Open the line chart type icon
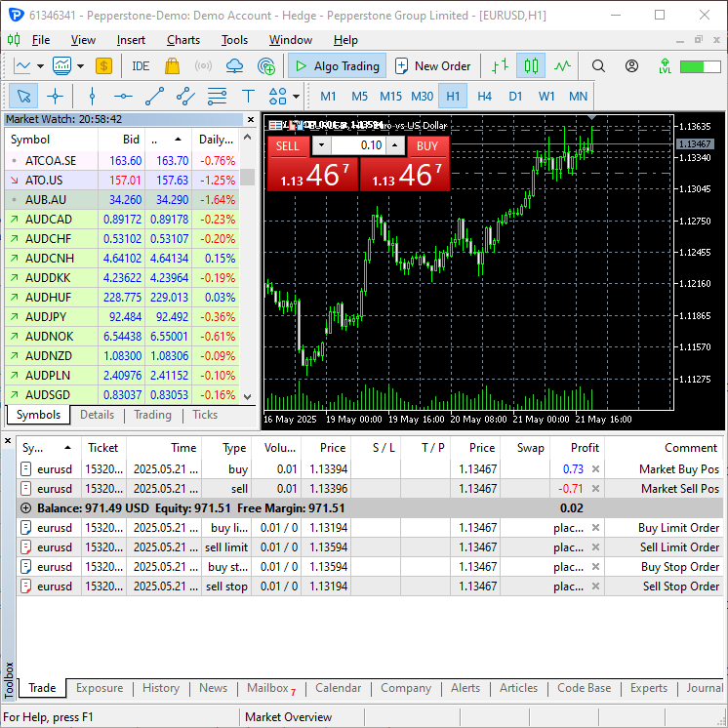 [21, 66]
